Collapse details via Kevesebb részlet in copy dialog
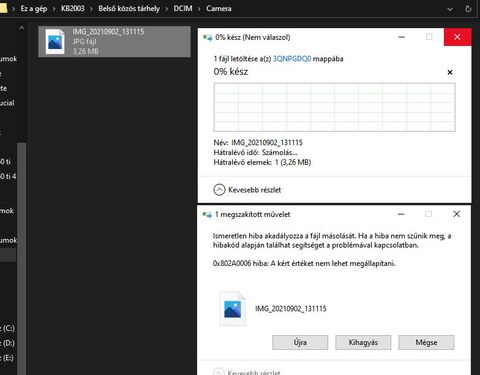Image resolution: width=480 pixels, height=375 pixels. click(247, 190)
